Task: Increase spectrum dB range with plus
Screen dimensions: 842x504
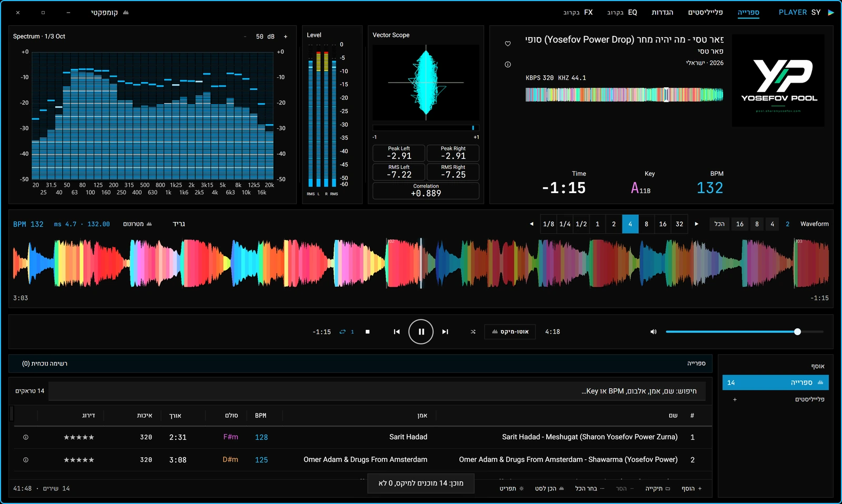Action: [286, 37]
